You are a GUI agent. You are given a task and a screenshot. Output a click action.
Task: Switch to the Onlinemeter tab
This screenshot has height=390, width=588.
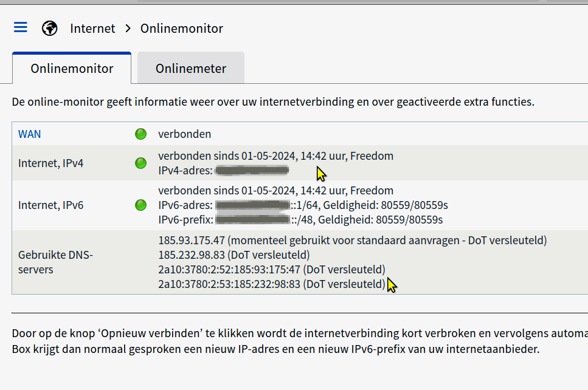pos(190,69)
